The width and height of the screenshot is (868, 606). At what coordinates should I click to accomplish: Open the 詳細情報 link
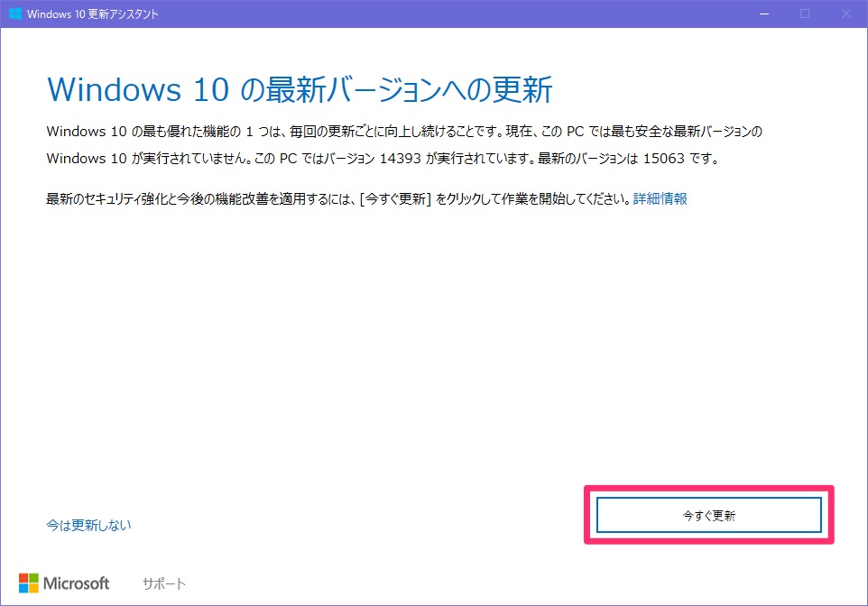coord(660,198)
